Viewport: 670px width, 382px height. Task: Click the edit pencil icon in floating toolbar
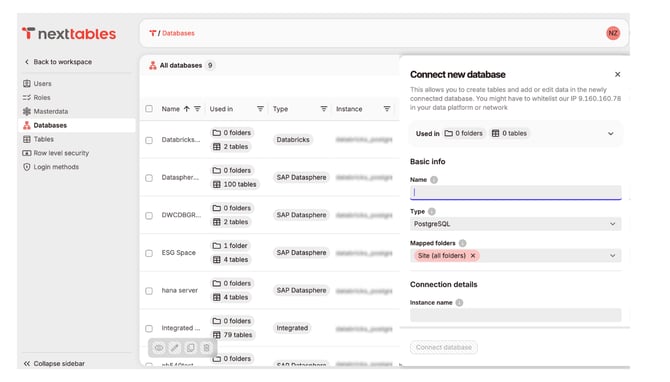click(x=175, y=348)
